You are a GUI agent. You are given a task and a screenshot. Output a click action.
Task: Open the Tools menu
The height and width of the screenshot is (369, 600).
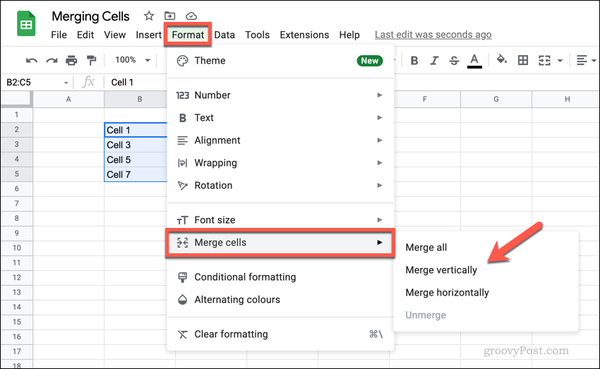pos(257,35)
